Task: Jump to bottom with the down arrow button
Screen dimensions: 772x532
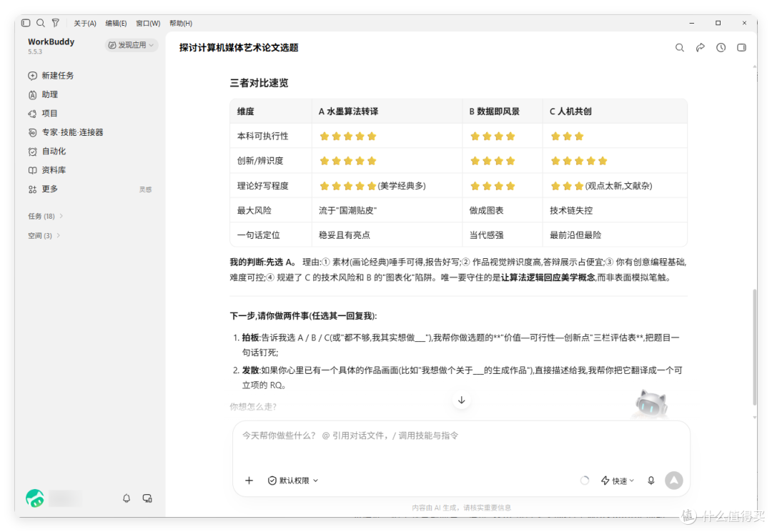Action: tap(461, 400)
